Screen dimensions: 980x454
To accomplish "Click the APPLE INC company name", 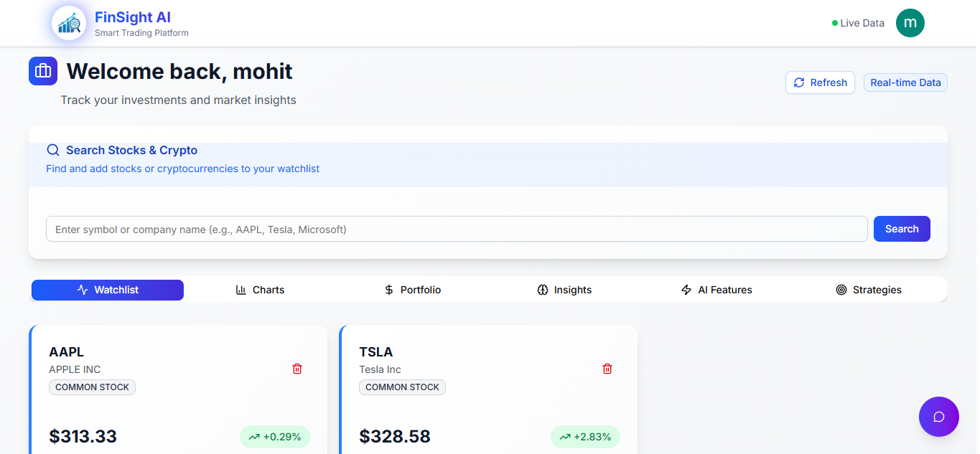I will click(75, 369).
